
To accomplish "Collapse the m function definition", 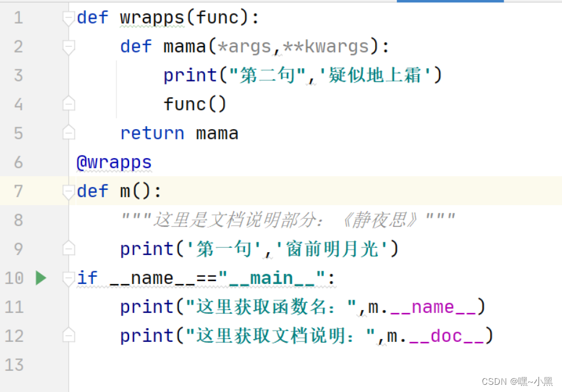I will [x=68, y=191].
